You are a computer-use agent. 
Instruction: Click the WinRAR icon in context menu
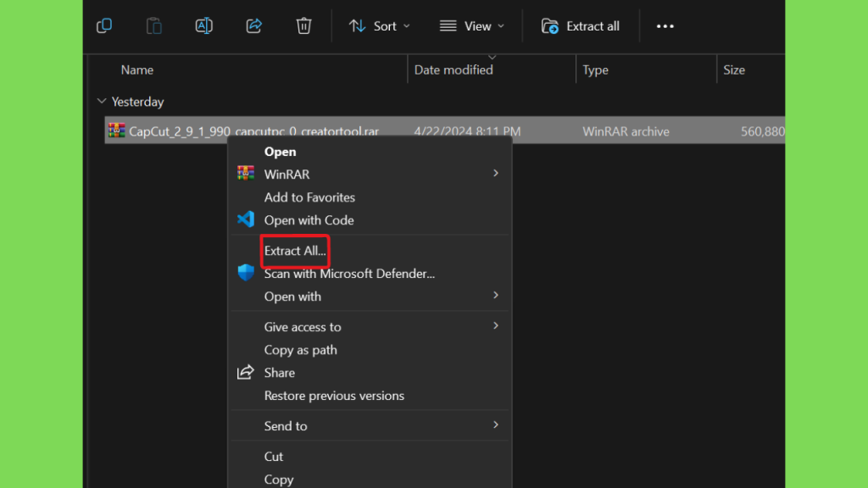click(246, 173)
